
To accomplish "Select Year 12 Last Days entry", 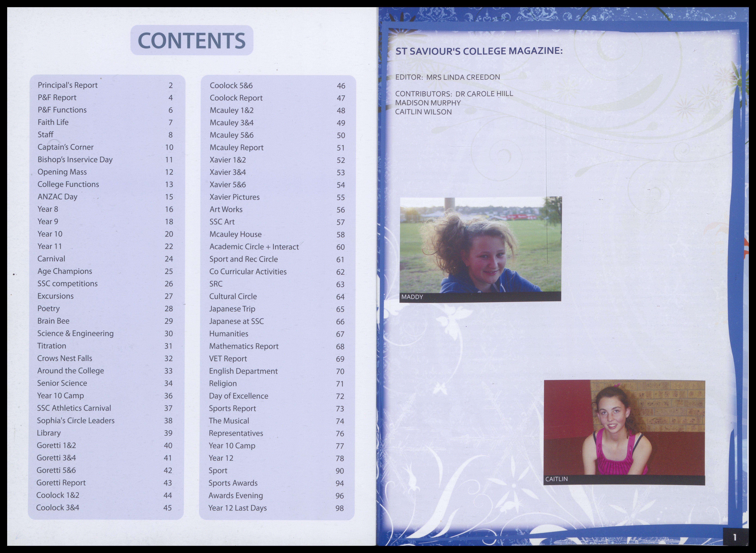I will point(237,508).
